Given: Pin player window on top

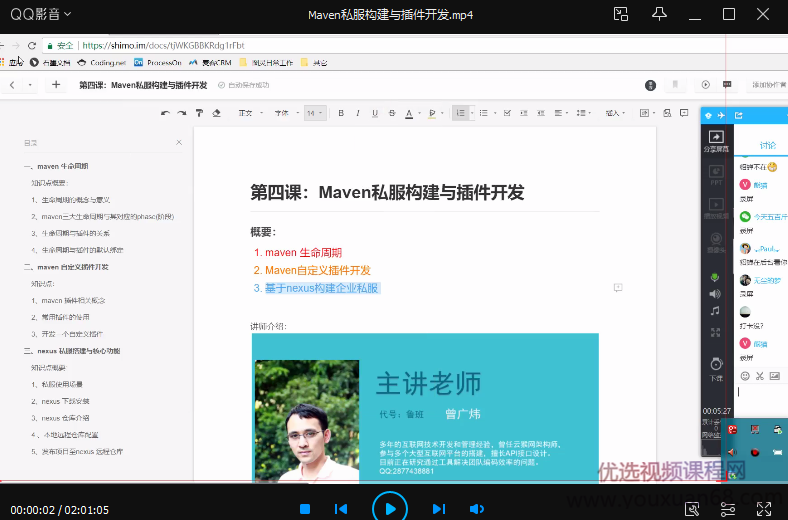Looking at the screenshot, I should 659,14.
